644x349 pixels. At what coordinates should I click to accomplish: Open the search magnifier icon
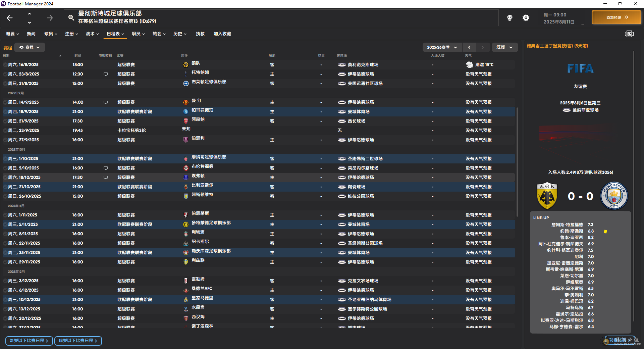pyautogui.click(x=71, y=17)
